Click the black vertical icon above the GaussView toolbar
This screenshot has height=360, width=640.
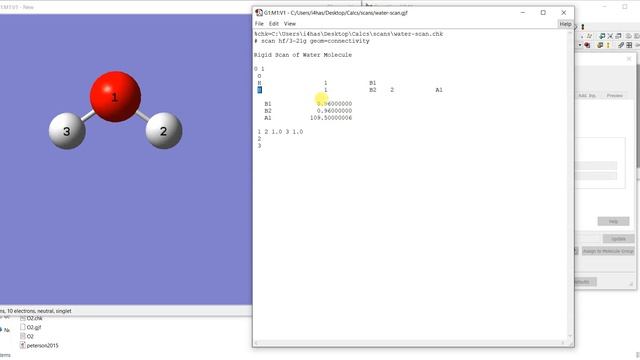tap(583, 27)
